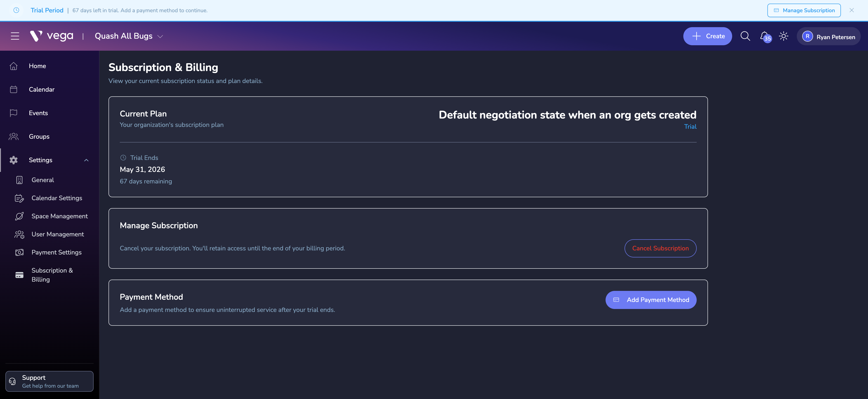Click Add Payment Method
This screenshot has height=399, width=868.
(651, 299)
